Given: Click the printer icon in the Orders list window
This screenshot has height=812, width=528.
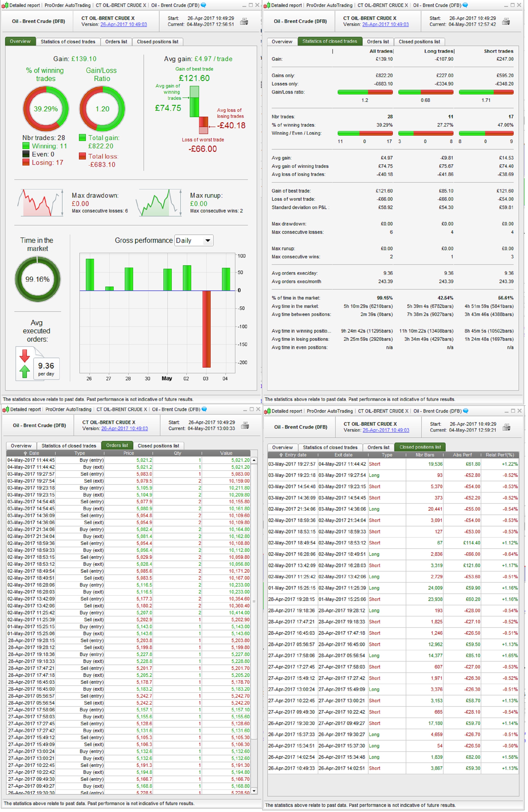Looking at the screenshot, I should pyautogui.click(x=245, y=425).
